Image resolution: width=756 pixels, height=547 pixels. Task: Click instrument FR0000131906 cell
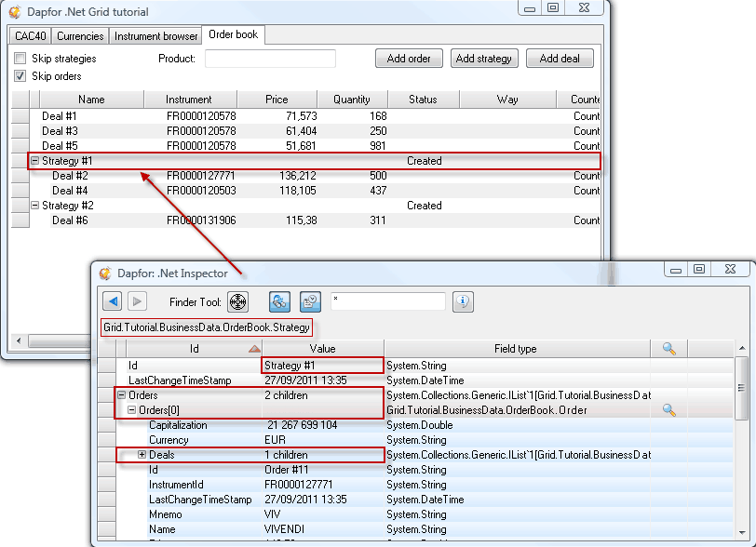[201, 220]
